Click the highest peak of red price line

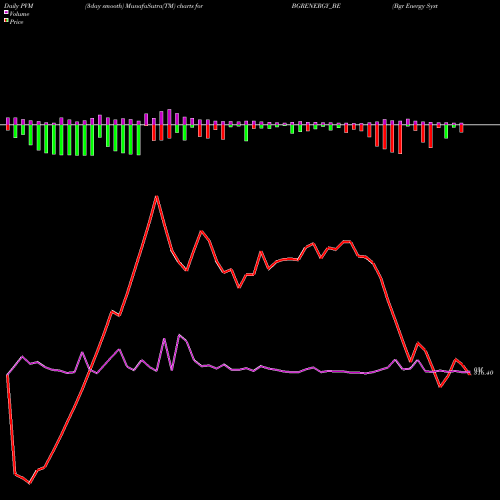157,196
